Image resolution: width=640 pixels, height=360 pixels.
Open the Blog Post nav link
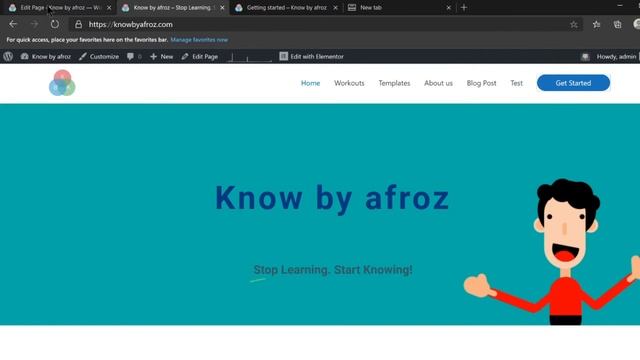(x=481, y=83)
